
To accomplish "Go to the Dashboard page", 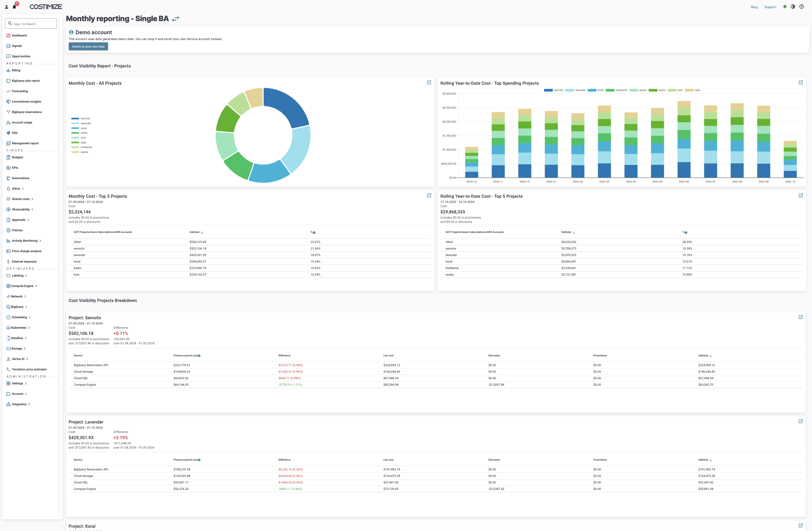I will pyautogui.click(x=19, y=35).
